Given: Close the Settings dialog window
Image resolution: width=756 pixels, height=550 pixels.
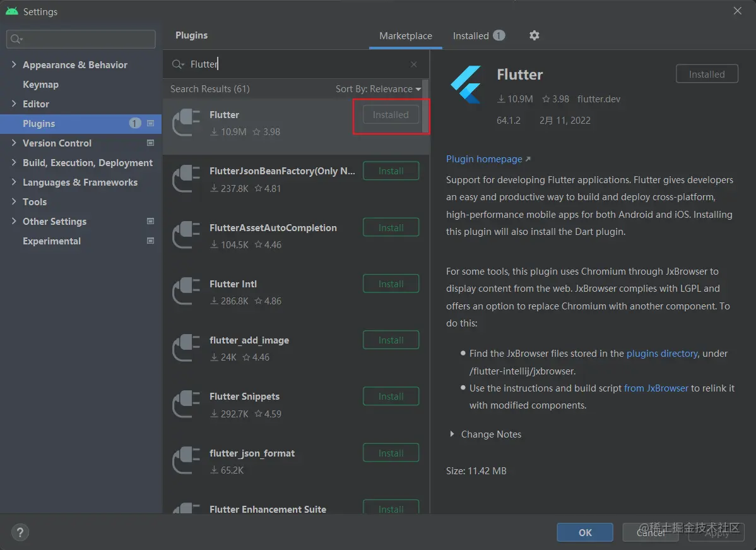Looking at the screenshot, I should (x=738, y=11).
